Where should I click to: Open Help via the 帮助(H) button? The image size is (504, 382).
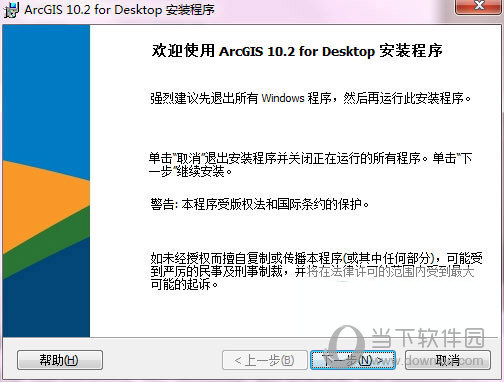[60, 360]
